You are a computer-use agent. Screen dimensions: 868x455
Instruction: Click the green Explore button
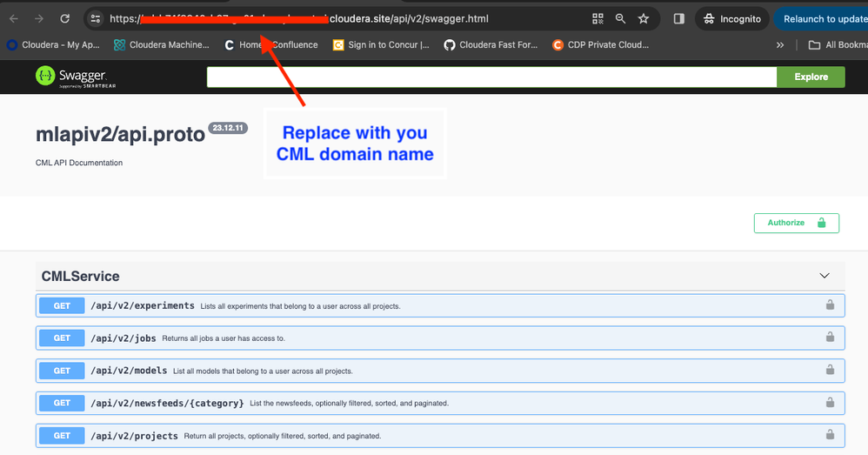(811, 77)
